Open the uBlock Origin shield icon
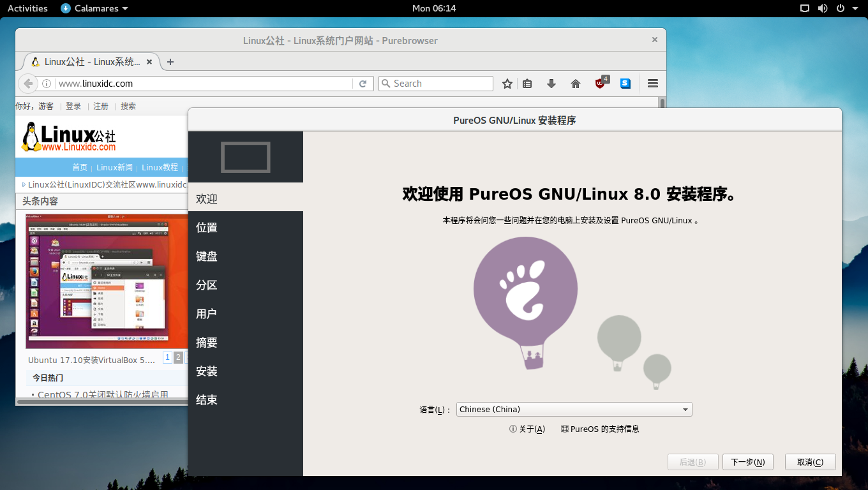868x490 pixels. tap(601, 83)
